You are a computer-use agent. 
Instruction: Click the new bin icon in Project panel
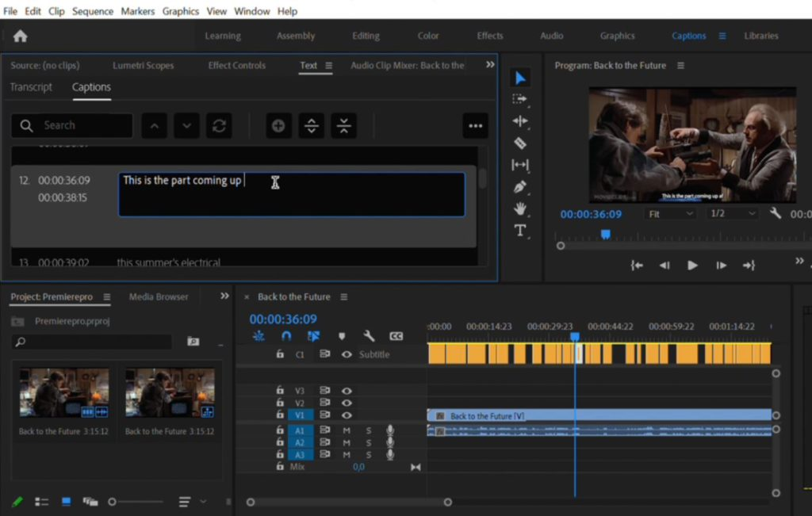click(193, 341)
